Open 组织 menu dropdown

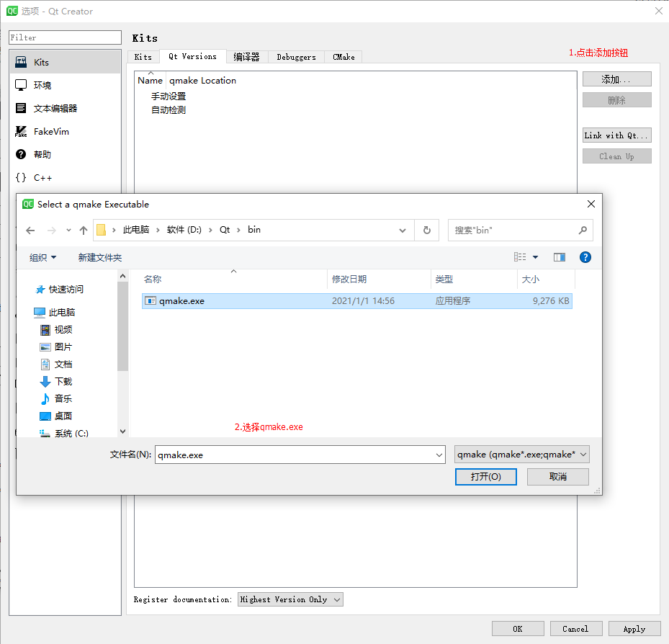(42, 257)
